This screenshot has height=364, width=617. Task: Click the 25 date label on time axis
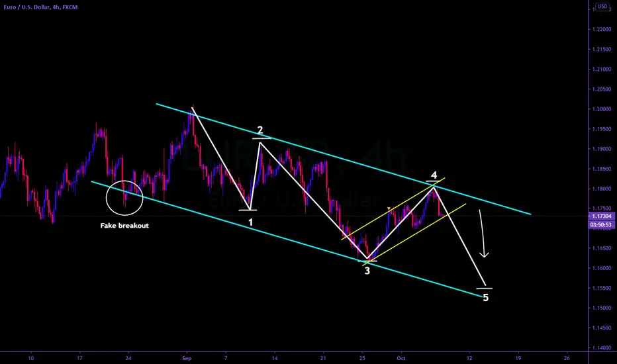[362, 358]
